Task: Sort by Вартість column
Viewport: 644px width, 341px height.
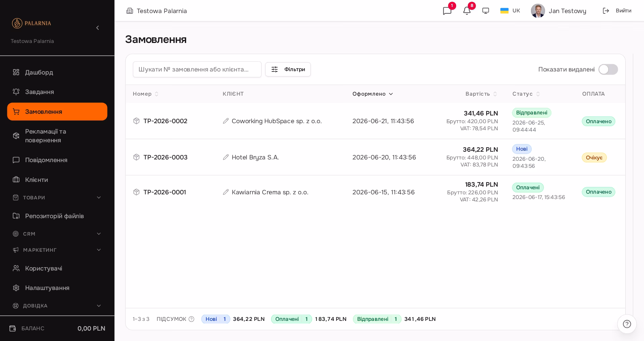Action: 481,94
